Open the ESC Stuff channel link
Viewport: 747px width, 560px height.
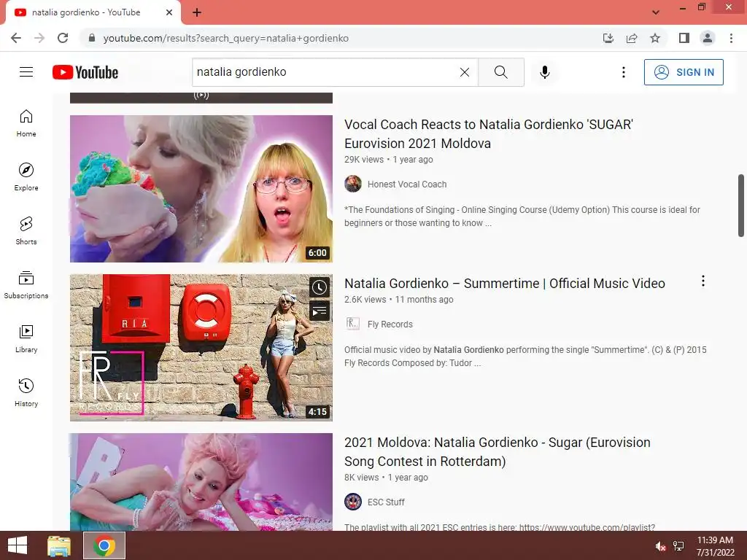(x=386, y=502)
